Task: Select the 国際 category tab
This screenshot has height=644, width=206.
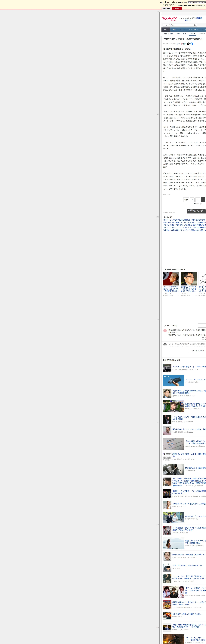Action: coord(178,33)
